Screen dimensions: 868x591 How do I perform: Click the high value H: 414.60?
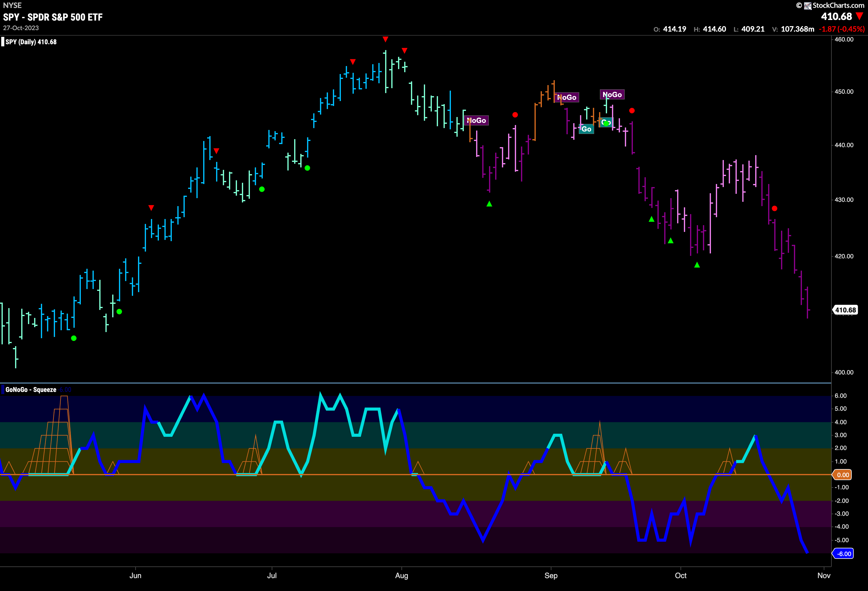[x=710, y=29]
